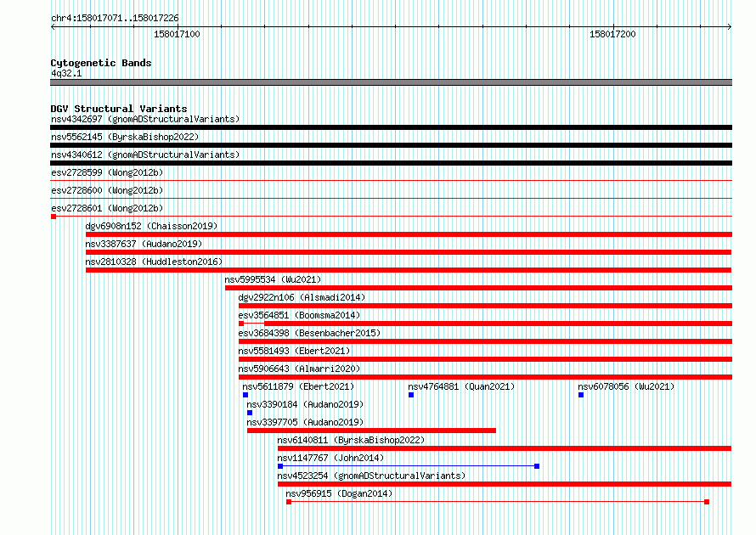Click long red bar of esv3564851

(499, 324)
